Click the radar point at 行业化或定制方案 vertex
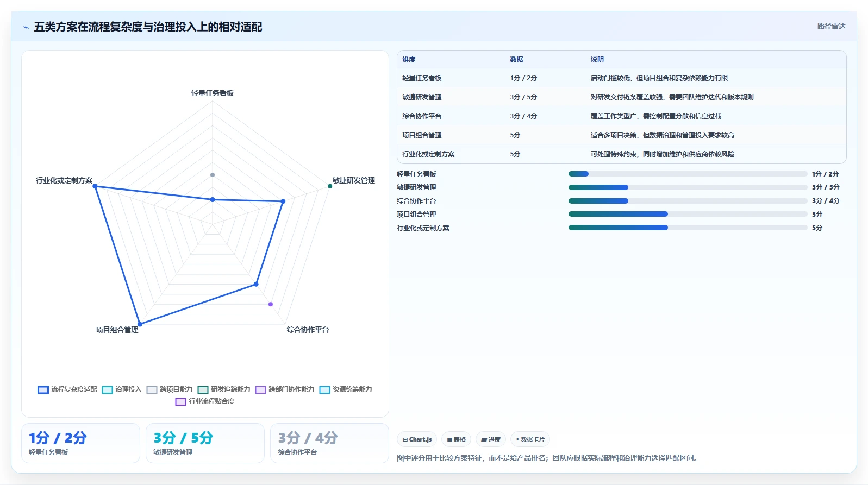This screenshot has width=868, height=485. point(95,186)
